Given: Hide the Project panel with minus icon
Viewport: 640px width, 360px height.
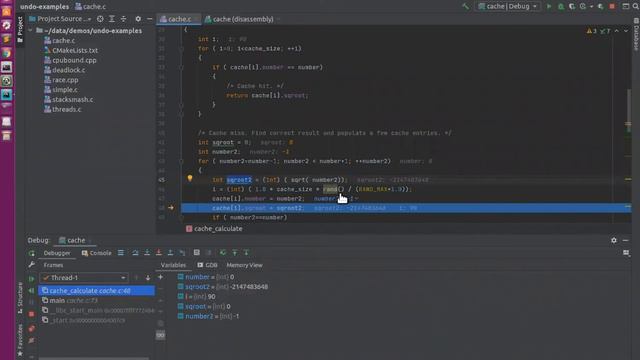Looking at the screenshot, I should [x=149, y=19].
